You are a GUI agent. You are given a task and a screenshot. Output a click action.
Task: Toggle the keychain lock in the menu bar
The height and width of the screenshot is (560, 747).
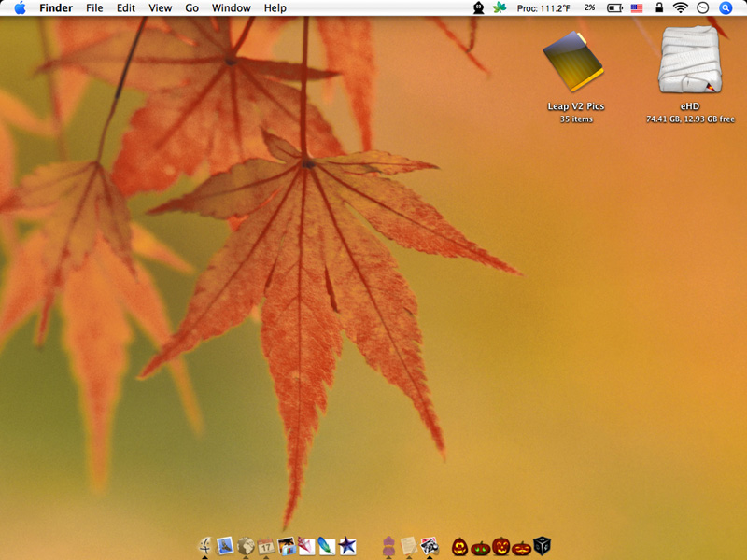coord(657,8)
